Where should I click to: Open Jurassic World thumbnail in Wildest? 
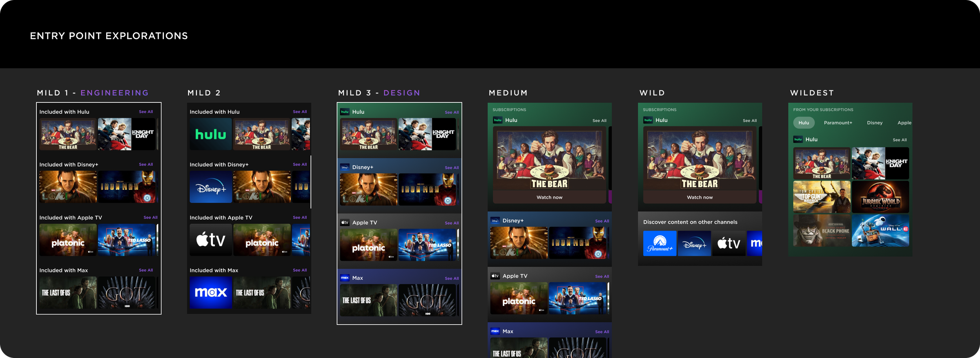tap(880, 197)
